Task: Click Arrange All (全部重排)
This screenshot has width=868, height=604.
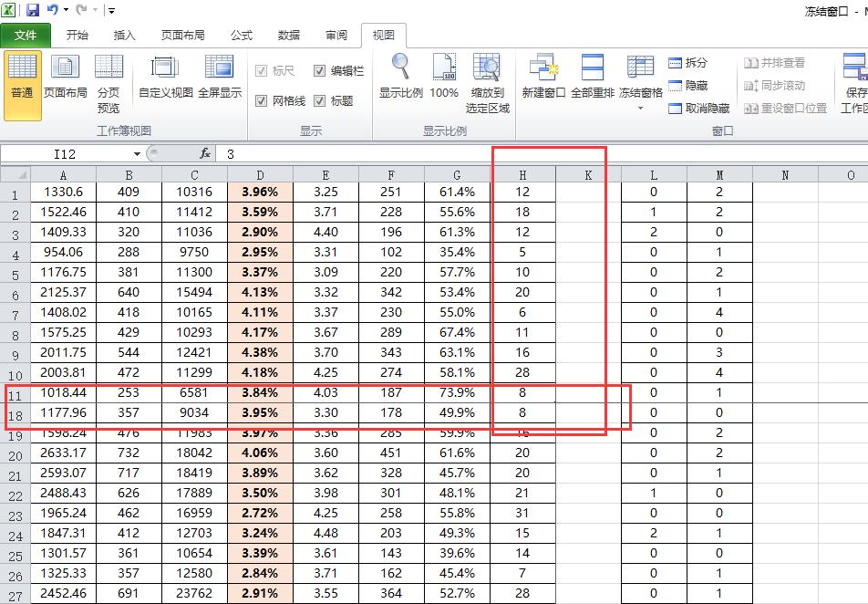Action: [594, 80]
